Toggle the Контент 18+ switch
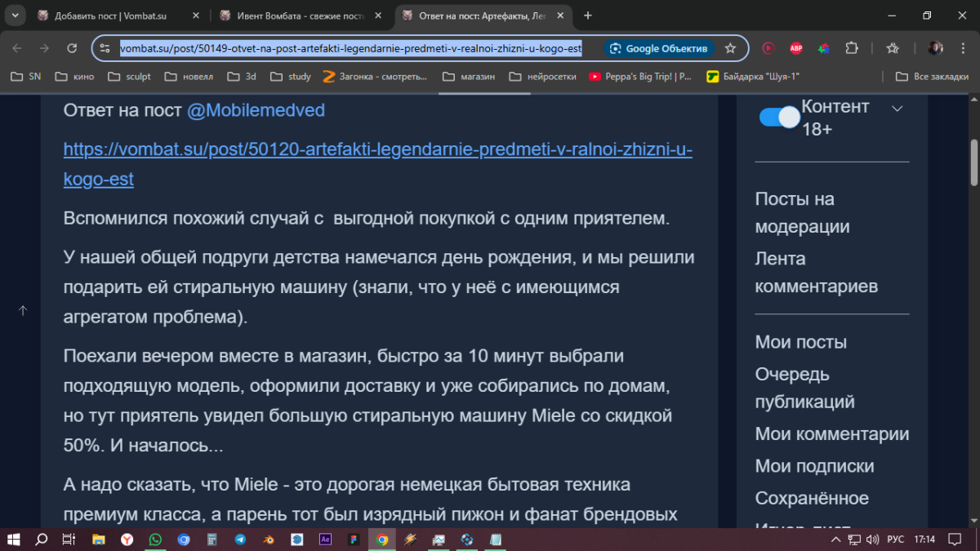The width and height of the screenshot is (980, 551). (x=779, y=118)
